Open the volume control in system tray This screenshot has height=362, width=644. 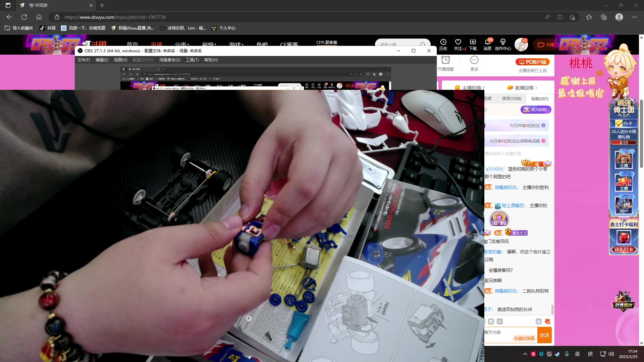pos(611,354)
